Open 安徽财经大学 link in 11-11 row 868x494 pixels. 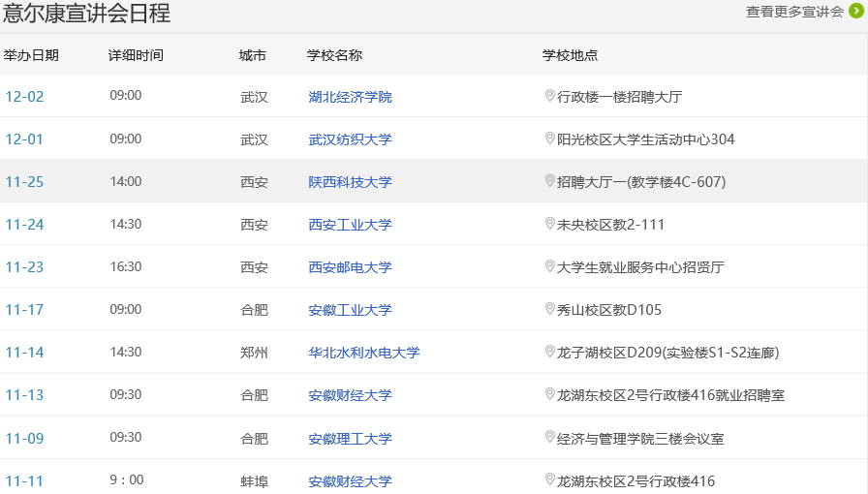(350, 481)
